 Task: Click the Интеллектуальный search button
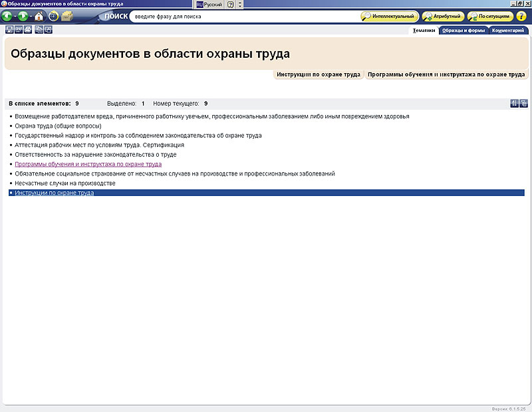pos(389,16)
